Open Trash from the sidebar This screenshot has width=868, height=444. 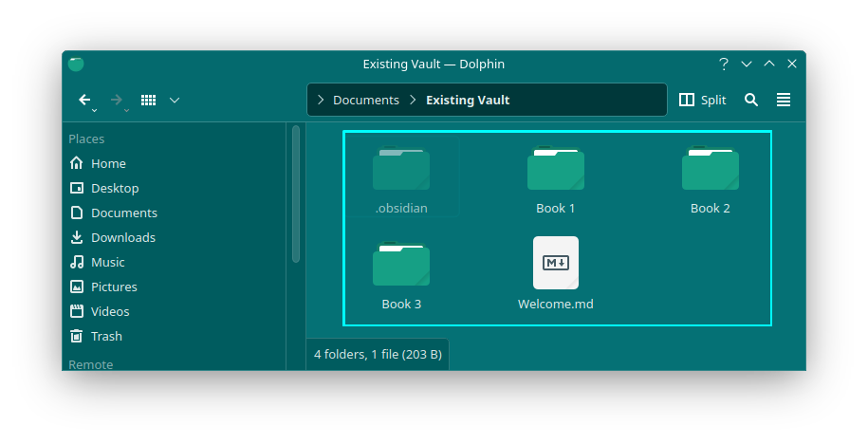pyautogui.click(x=106, y=336)
